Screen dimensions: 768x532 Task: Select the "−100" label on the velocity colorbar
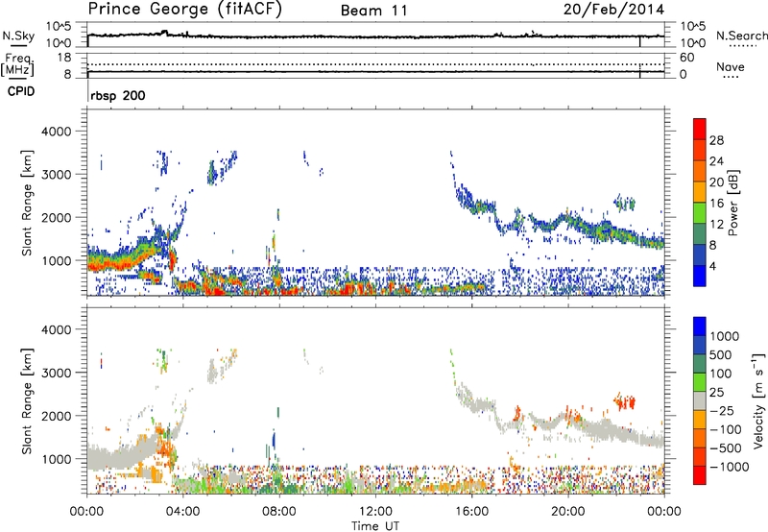[x=725, y=429]
